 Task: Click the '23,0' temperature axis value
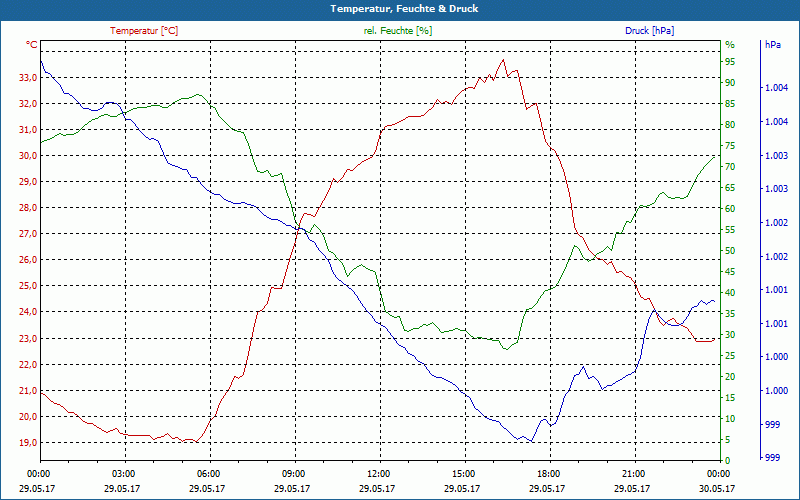click(28, 338)
